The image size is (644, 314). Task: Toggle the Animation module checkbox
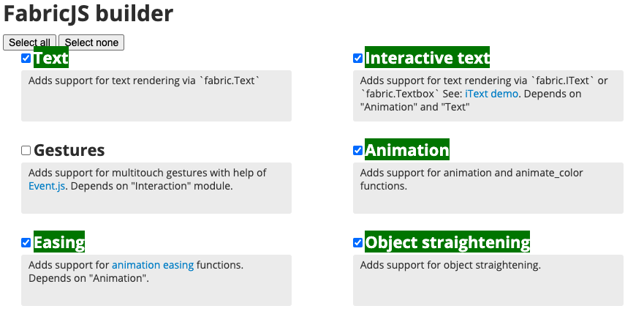click(358, 151)
